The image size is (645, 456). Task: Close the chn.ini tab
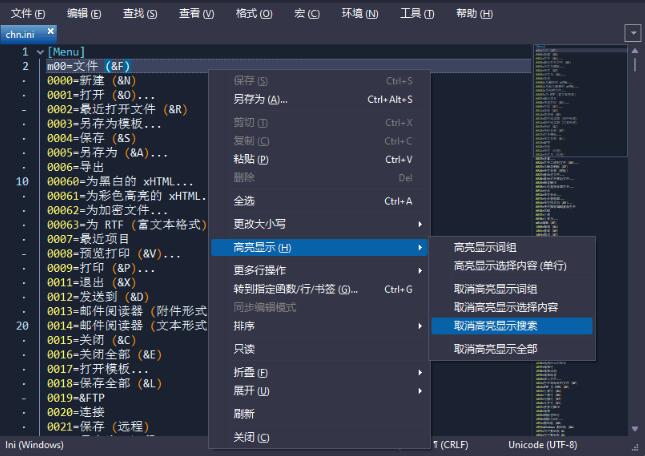point(51,33)
